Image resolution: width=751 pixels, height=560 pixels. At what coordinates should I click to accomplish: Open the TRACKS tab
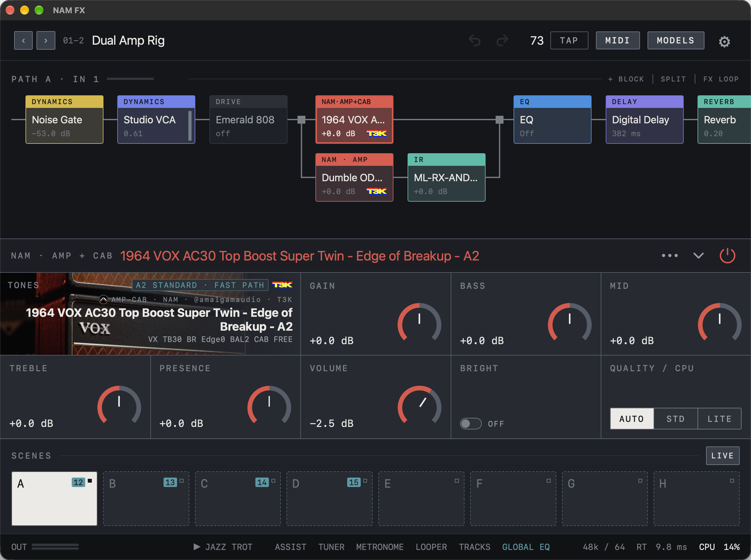[475, 547]
